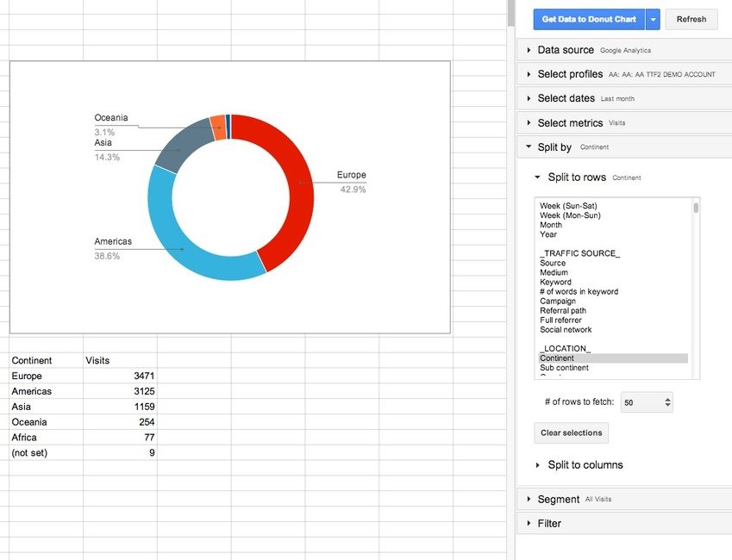
Task: Click the rows to fetch stepper arrows
Action: (667, 402)
